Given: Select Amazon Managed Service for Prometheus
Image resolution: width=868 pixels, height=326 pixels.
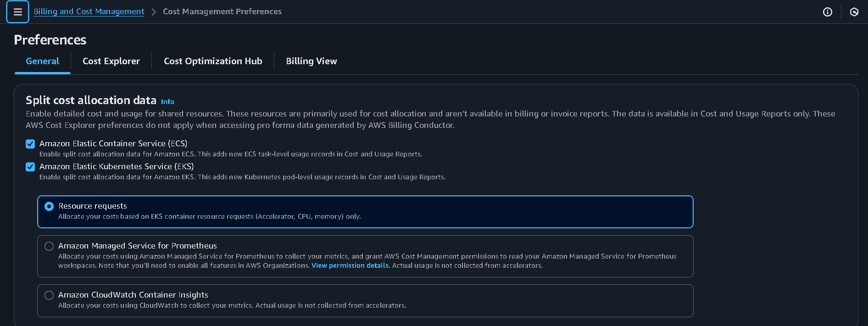Looking at the screenshot, I should point(49,246).
